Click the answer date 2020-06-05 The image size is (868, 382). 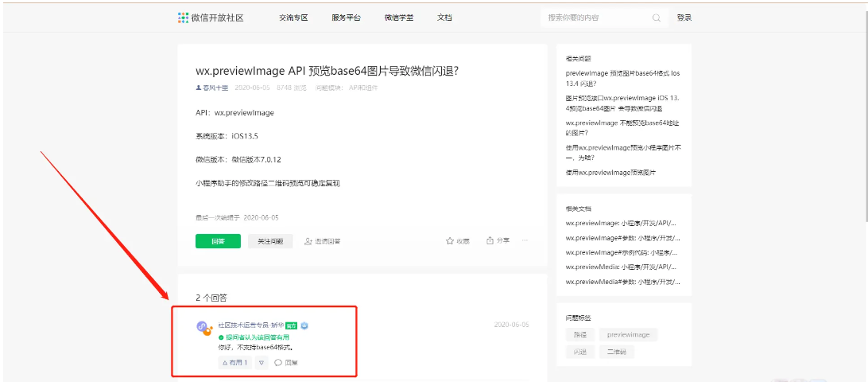point(512,325)
